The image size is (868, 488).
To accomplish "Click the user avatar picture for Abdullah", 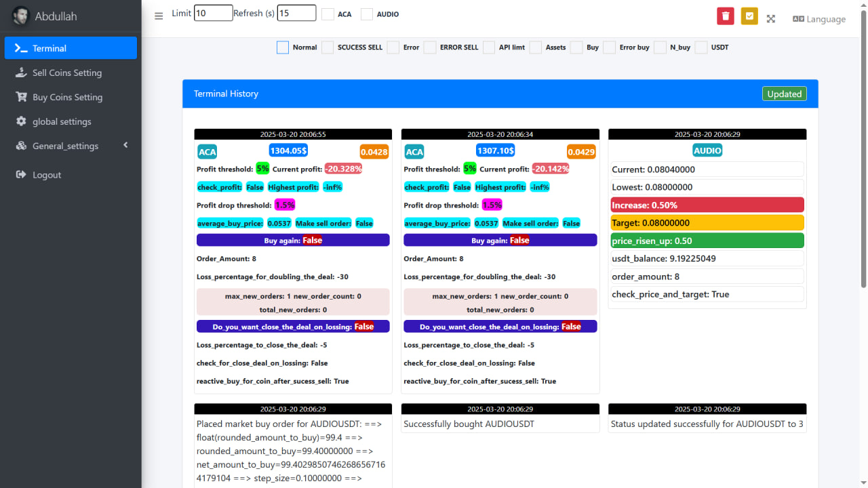I will click(x=21, y=16).
